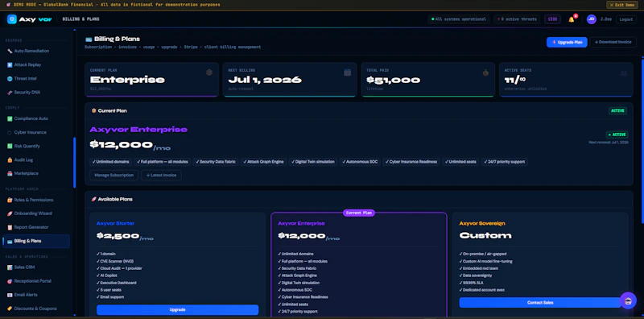644x319 pixels.
Task: Click Contact Sales for Sovereign plan
Action: click(x=540, y=303)
